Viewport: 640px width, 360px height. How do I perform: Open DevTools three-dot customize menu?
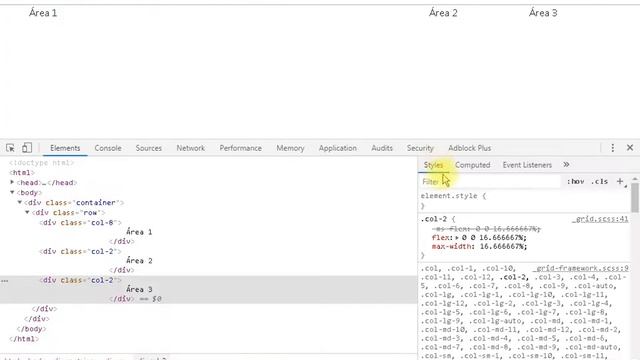[612, 148]
